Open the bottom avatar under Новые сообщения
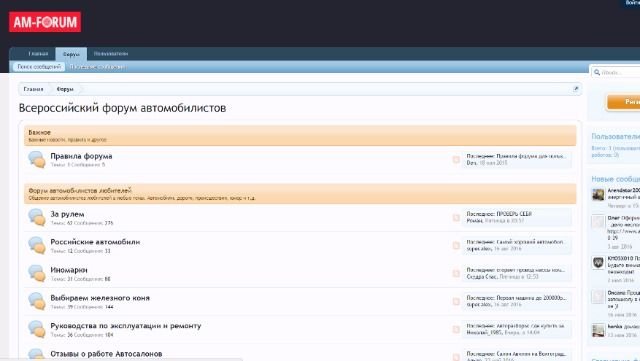 pyautogui.click(x=598, y=330)
